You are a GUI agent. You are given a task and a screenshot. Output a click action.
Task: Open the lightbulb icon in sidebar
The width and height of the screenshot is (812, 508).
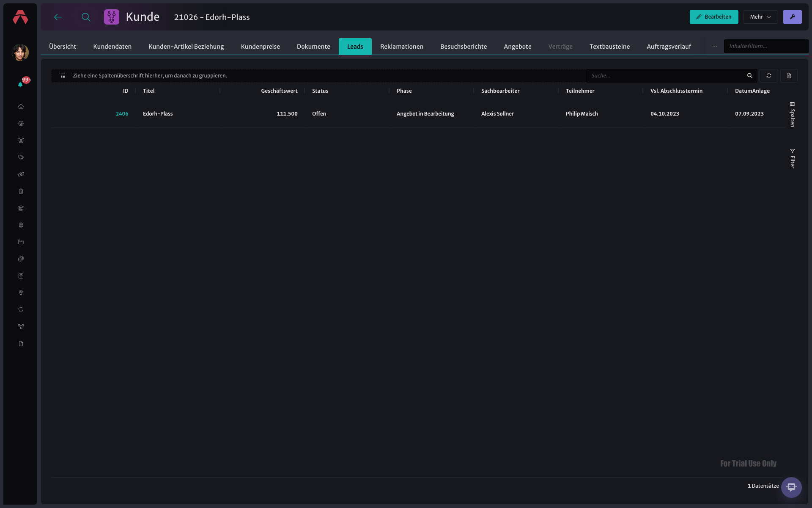(x=21, y=293)
